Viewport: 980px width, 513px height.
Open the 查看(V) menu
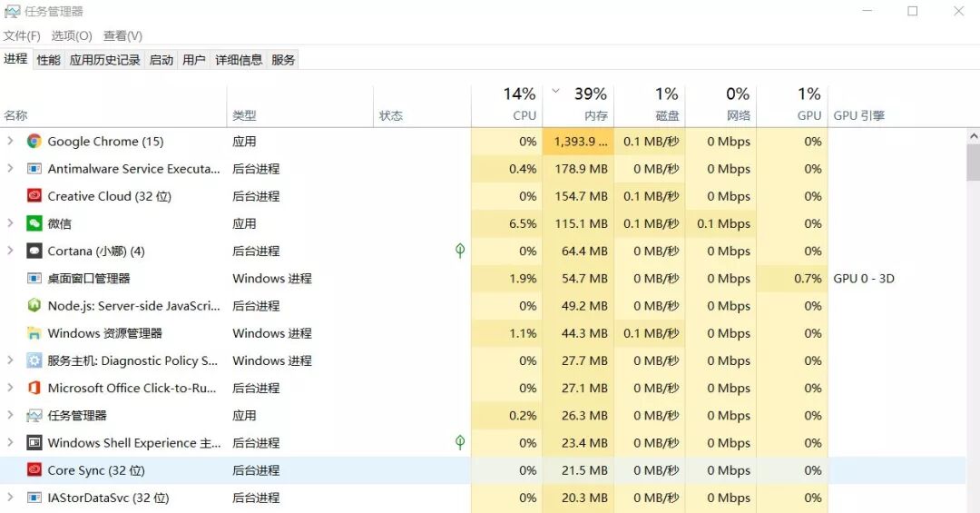[122, 36]
